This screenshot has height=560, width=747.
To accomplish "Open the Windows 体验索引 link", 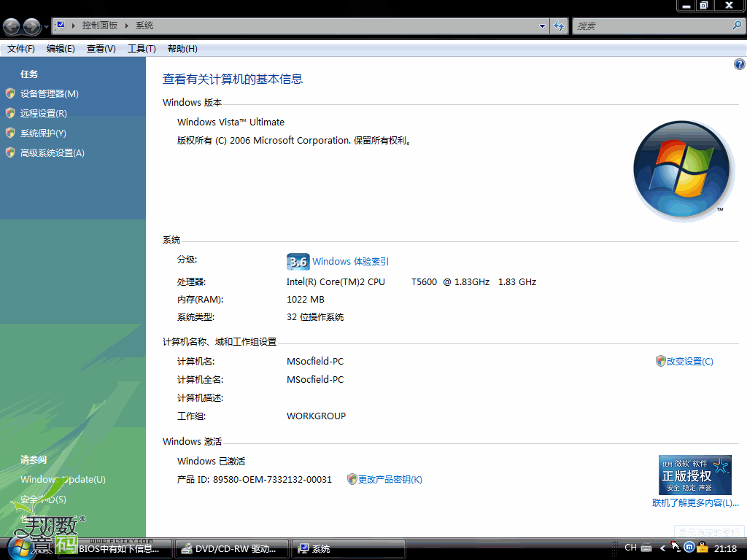I will pyautogui.click(x=351, y=262).
